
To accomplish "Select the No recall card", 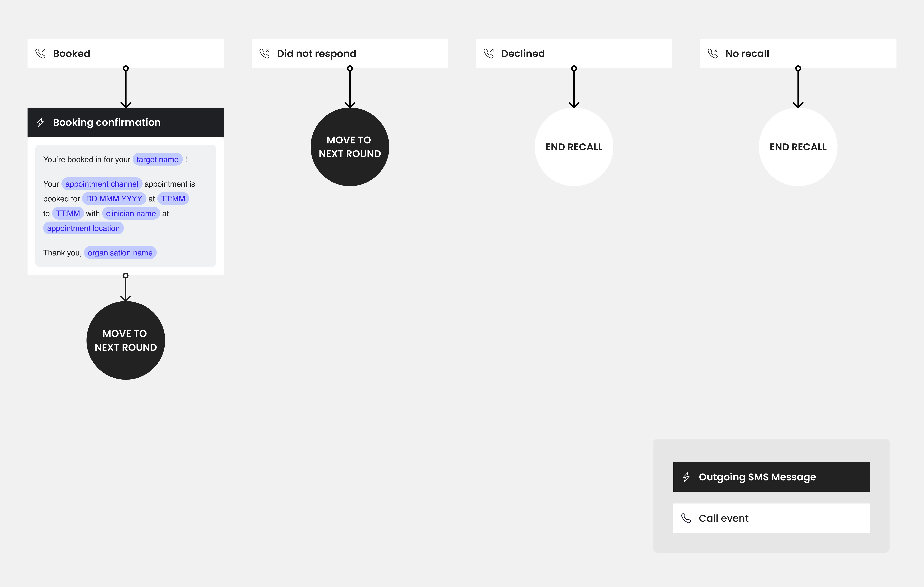I will pyautogui.click(x=798, y=54).
